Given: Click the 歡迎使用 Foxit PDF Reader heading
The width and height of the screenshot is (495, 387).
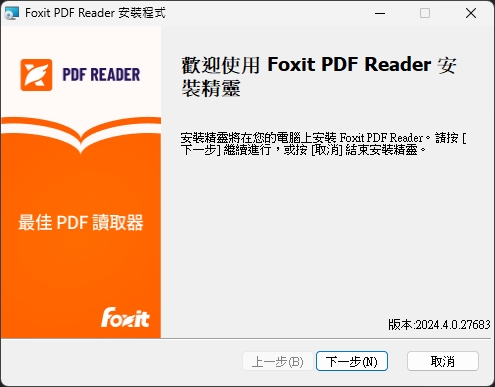Looking at the screenshot, I should click(319, 76).
